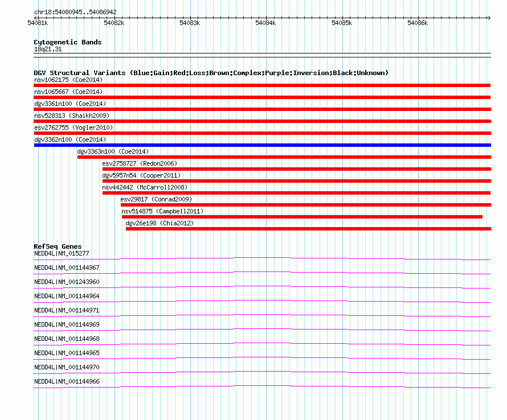Click the DGV Structural Variants track title
Image resolution: width=507 pixels, height=420 pixels.
point(211,73)
